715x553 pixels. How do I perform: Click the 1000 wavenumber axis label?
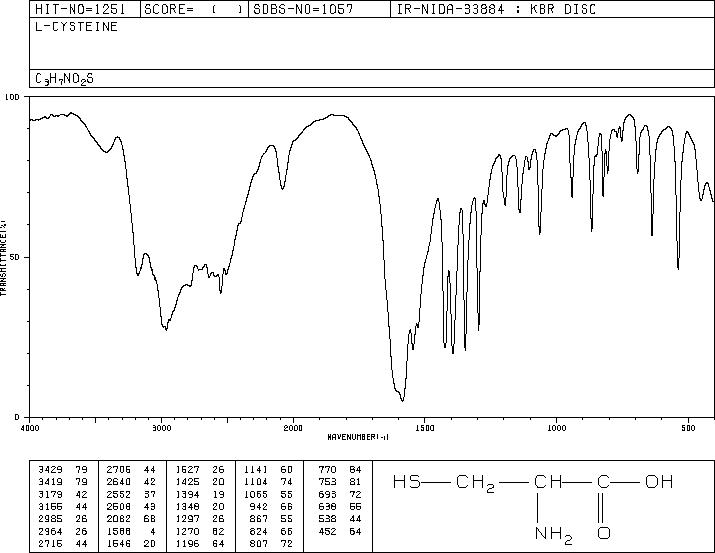(x=556, y=428)
